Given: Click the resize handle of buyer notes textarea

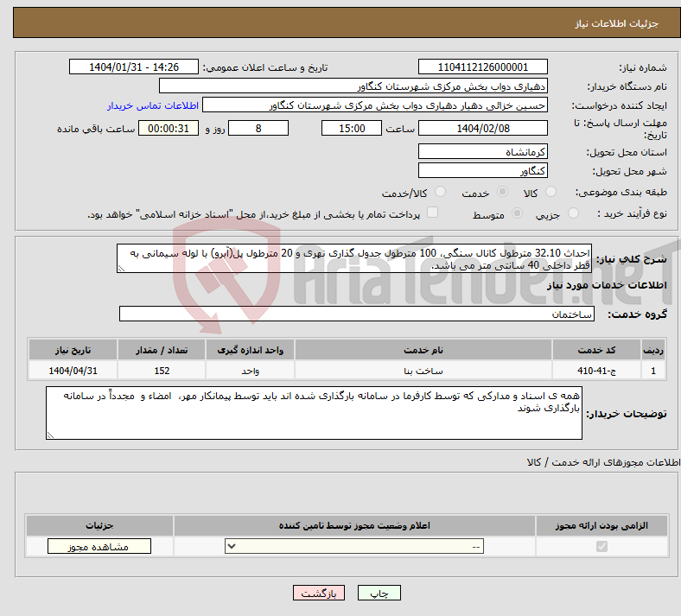Looking at the screenshot, I should point(50,435).
